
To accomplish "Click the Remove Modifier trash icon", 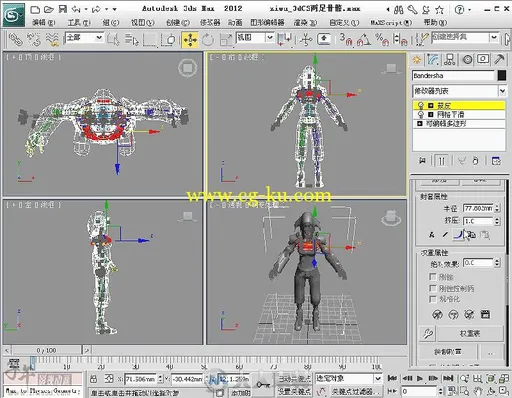I will click(x=475, y=161).
